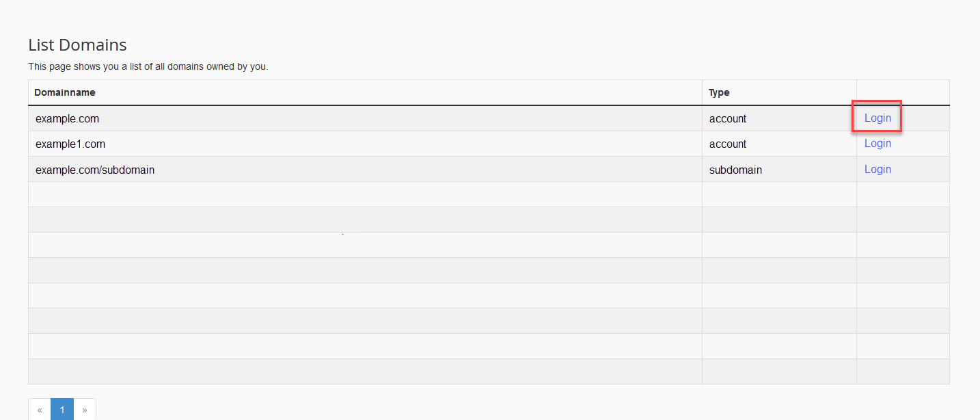Click Login link for example.com

(877, 118)
